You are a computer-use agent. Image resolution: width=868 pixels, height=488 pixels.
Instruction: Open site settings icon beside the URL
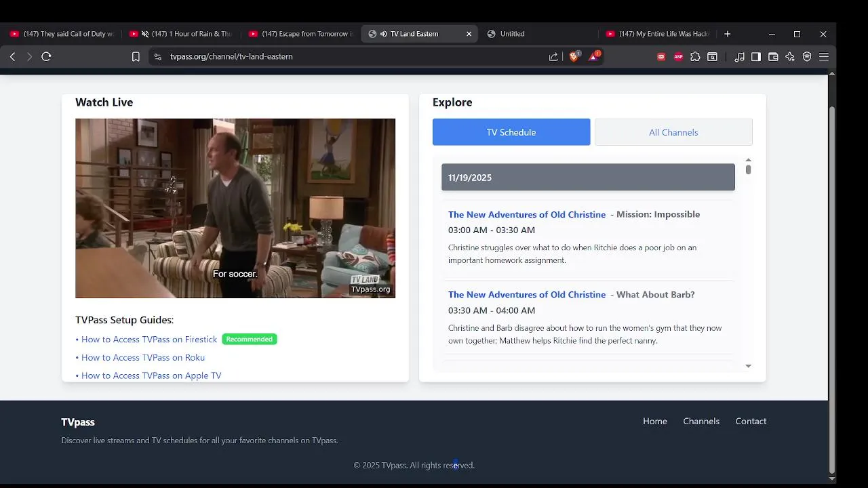coord(158,57)
